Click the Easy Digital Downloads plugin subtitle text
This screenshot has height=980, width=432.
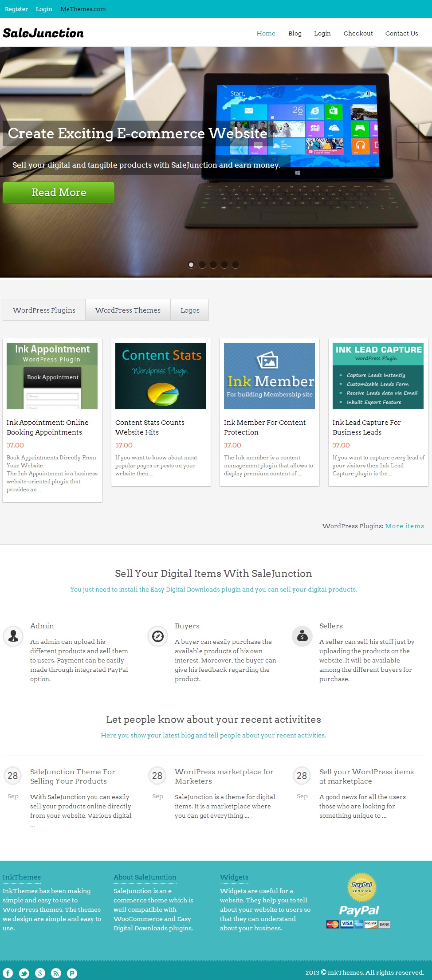tap(213, 589)
